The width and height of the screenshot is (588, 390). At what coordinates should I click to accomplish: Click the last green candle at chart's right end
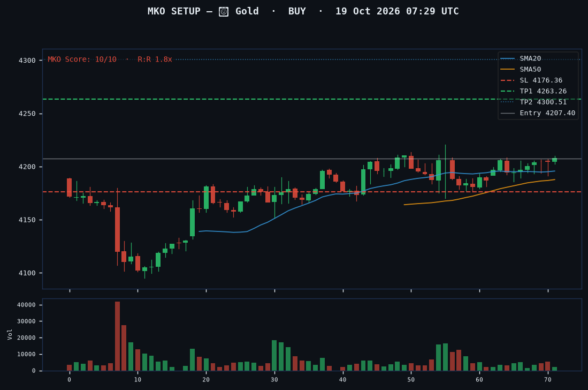tap(555, 160)
